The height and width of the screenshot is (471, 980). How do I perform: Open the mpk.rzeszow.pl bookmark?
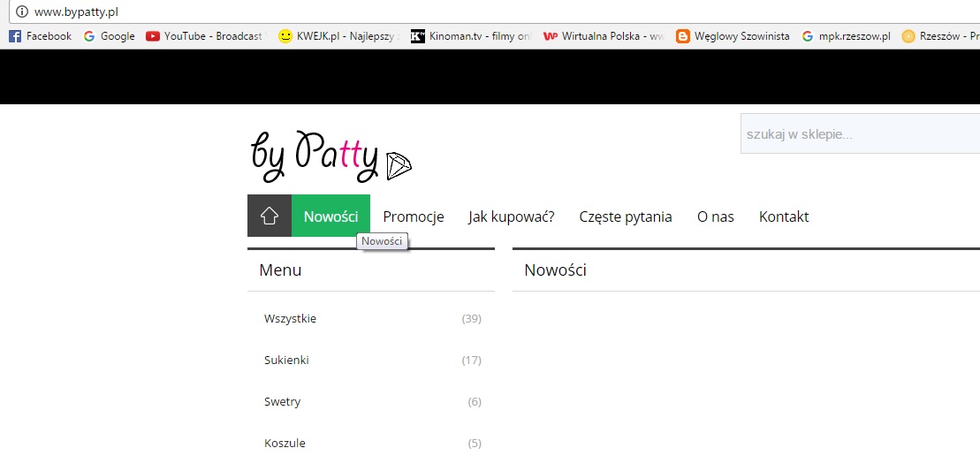click(847, 36)
